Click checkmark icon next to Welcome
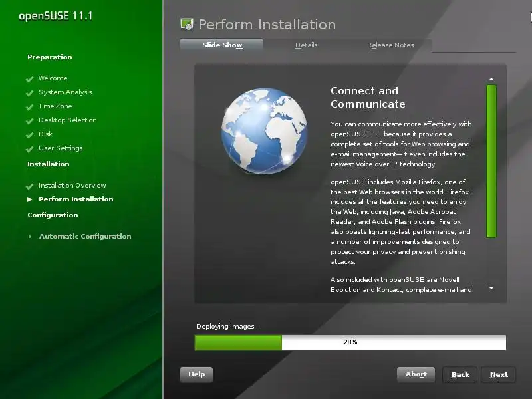The width and height of the screenshot is (532, 399). coord(29,79)
